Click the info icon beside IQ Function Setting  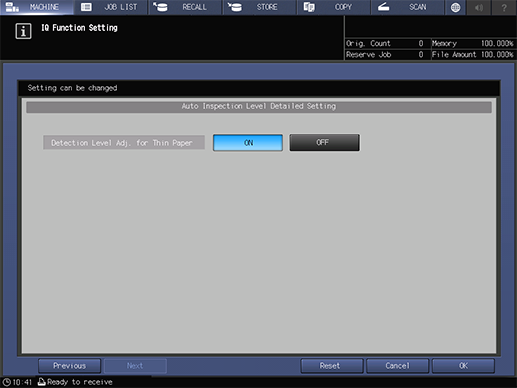[x=23, y=31]
